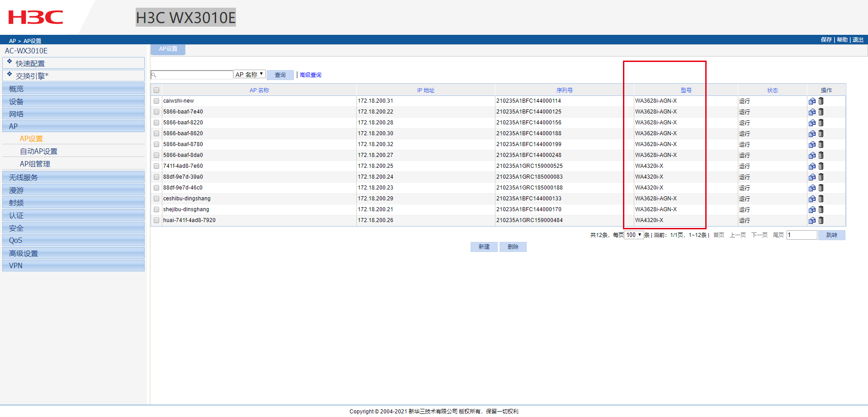Open the edit icon for AP 5866-baaf-8da0

(x=812, y=155)
